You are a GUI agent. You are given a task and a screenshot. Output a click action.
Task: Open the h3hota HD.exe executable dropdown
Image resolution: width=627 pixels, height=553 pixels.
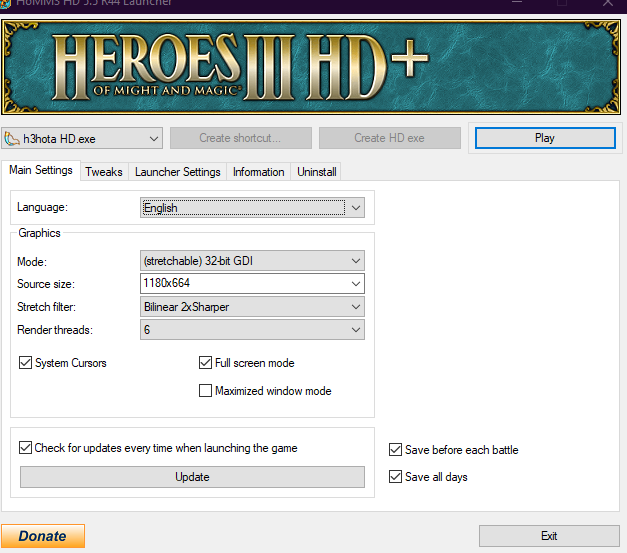[x=82, y=138]
